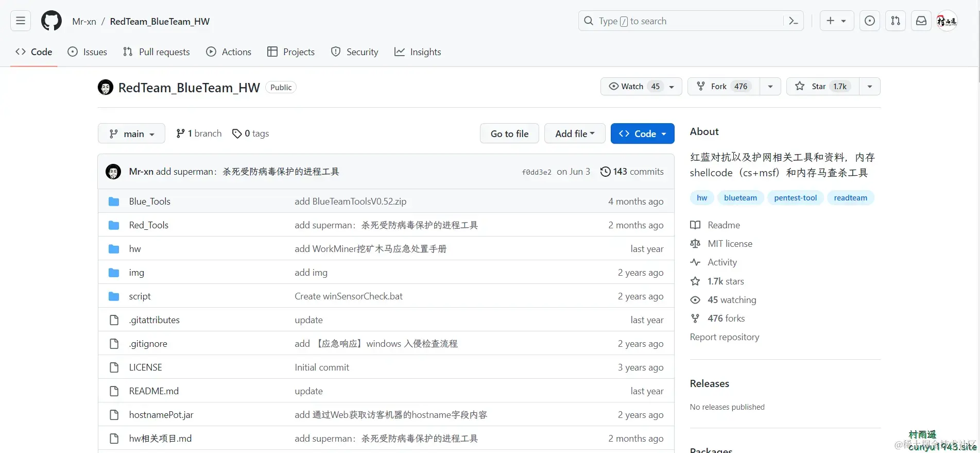
Task: Click the img folder icon
Action: 114,273
